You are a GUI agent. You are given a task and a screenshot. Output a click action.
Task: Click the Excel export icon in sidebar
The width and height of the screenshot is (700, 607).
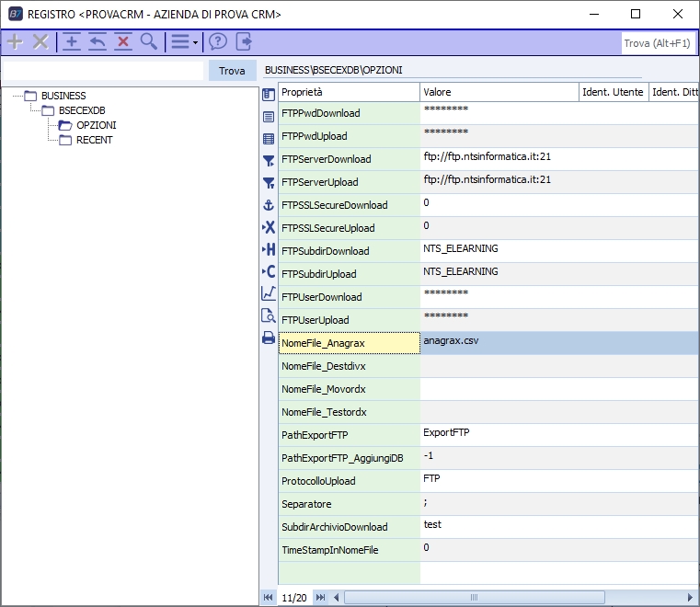[269, 227]
